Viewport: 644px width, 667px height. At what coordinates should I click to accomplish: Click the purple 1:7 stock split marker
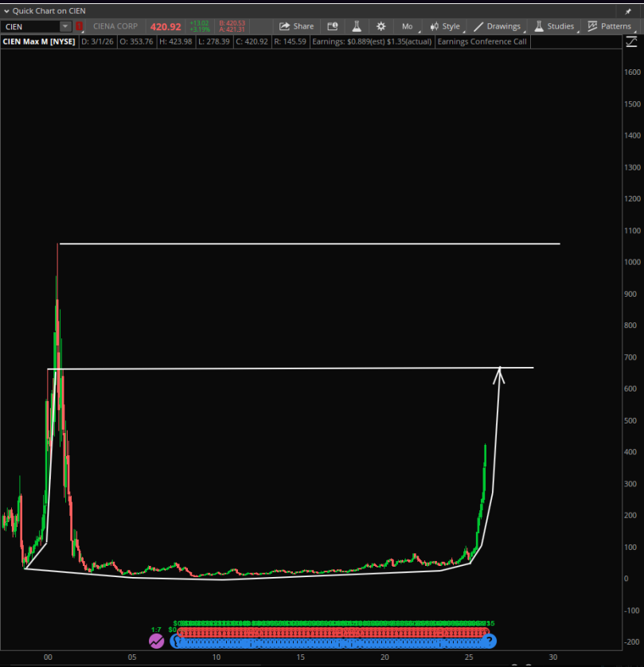156,641
